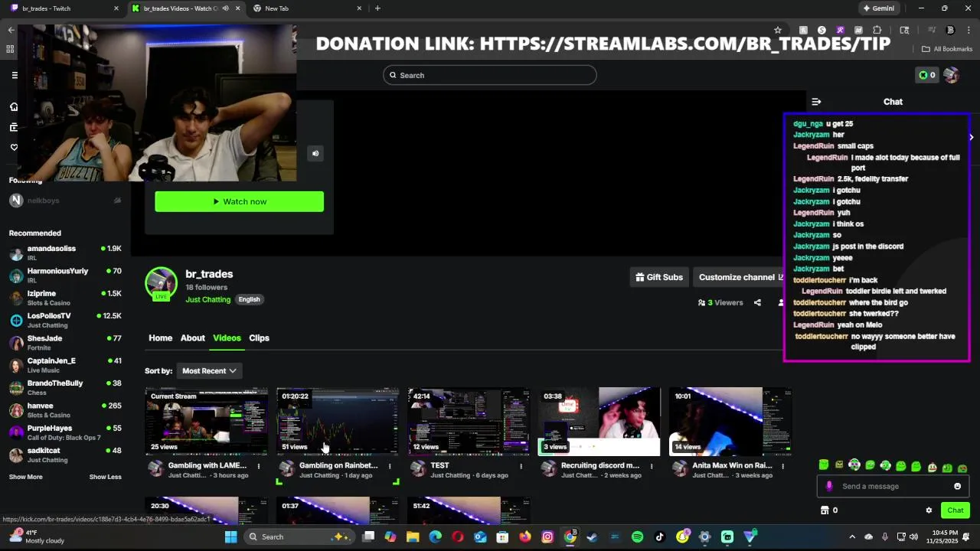Open recommended channel sadkitcat
Viewport: 980px width, 551px height.
click(x=65, y=455)
